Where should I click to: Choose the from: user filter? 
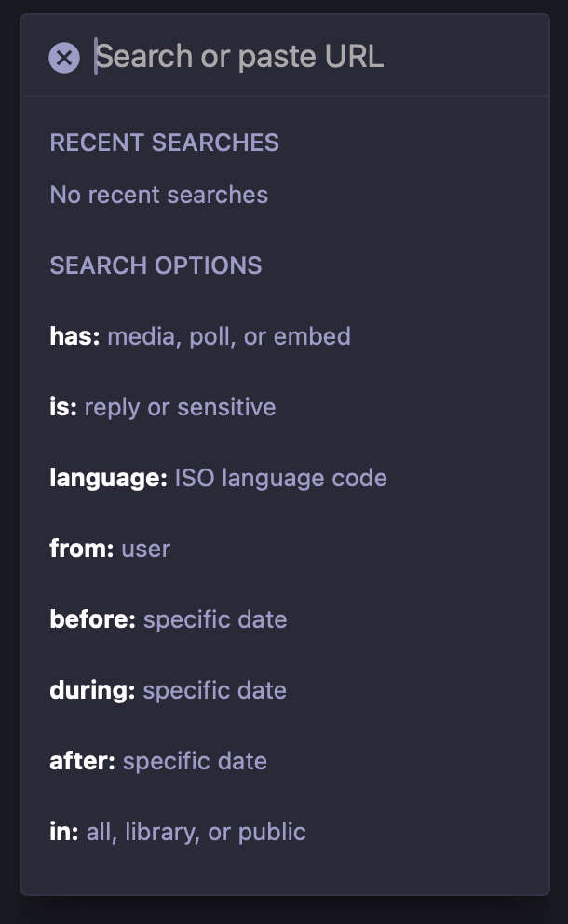pyautogui.click(x=285, y=549)
